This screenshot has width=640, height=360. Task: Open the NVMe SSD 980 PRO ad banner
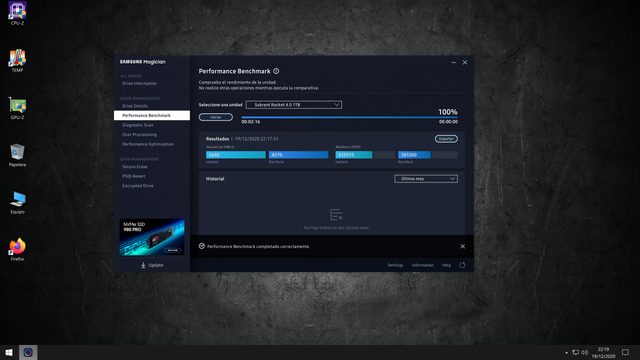(x=152, y=237)
